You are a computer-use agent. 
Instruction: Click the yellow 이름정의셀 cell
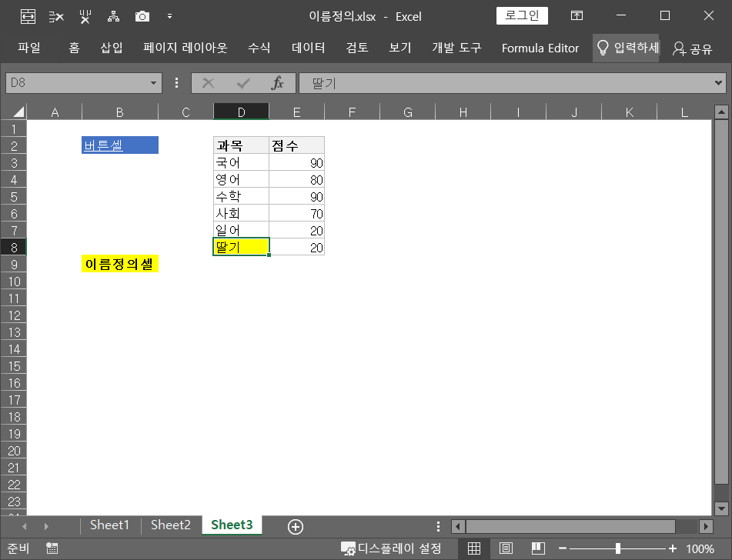pos(120,264)
